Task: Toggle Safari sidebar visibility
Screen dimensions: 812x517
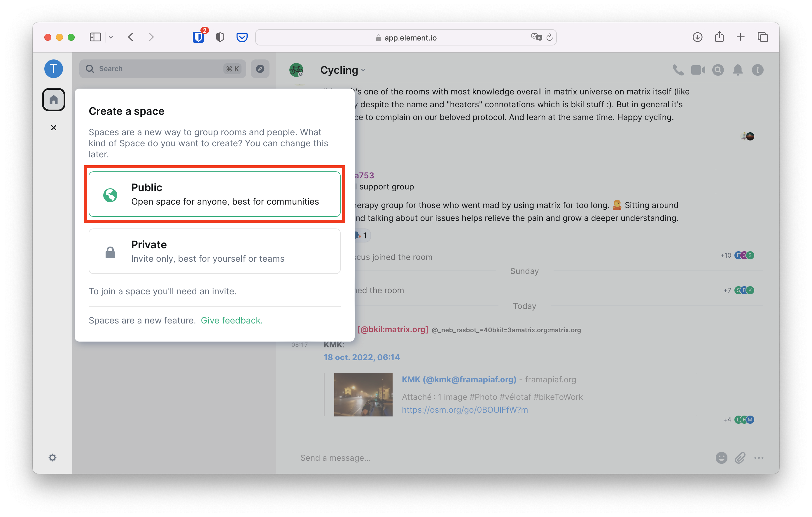Action: point(95,37)
